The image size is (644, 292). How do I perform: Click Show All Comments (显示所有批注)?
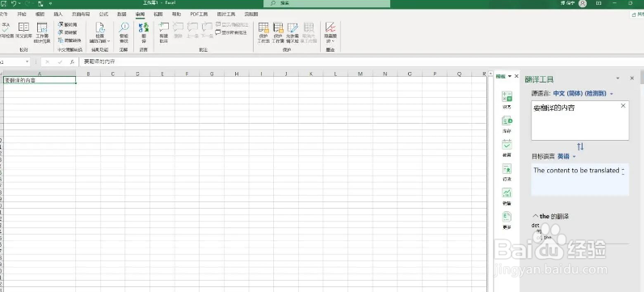click(232, 32)
